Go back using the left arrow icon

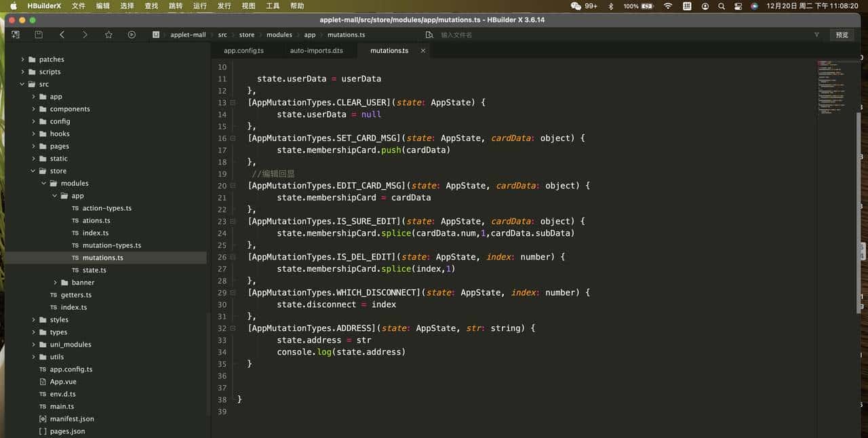[x=62, y=35]
